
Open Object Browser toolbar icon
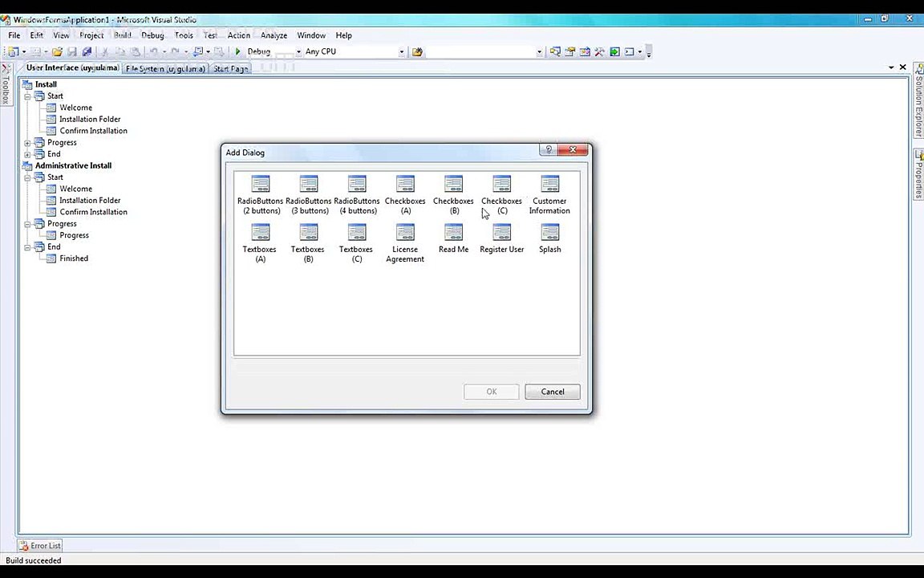[x=585, y=52]
